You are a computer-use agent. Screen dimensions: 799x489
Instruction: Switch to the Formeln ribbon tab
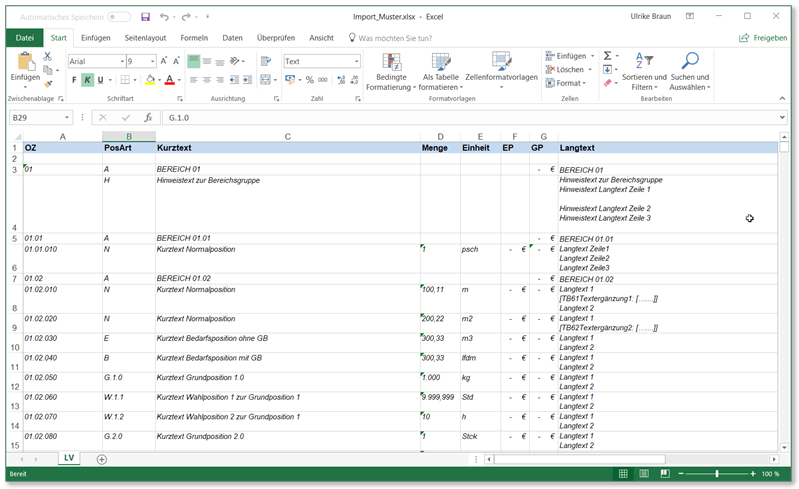(x=194, y=37)
